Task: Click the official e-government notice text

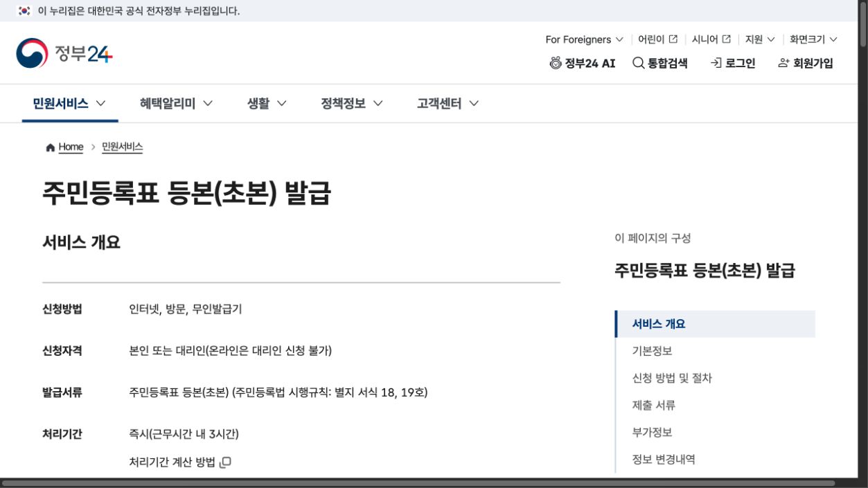Action: pos(139,11)
